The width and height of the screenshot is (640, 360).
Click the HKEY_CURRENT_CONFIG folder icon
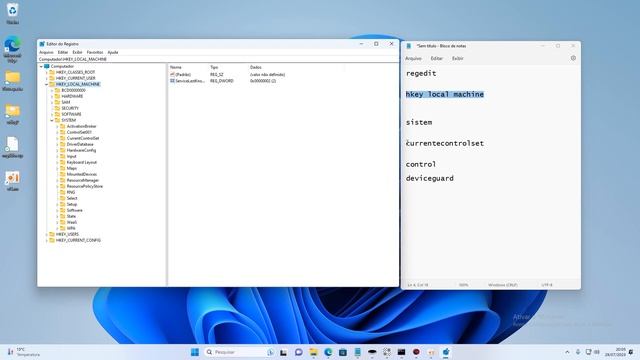pos(52,240)
